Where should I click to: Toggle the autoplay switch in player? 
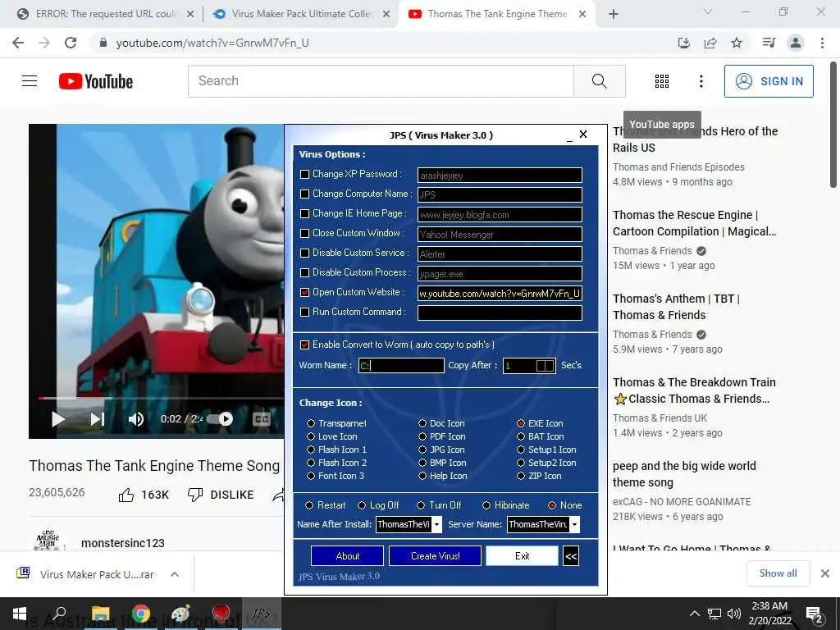[220, 419]
